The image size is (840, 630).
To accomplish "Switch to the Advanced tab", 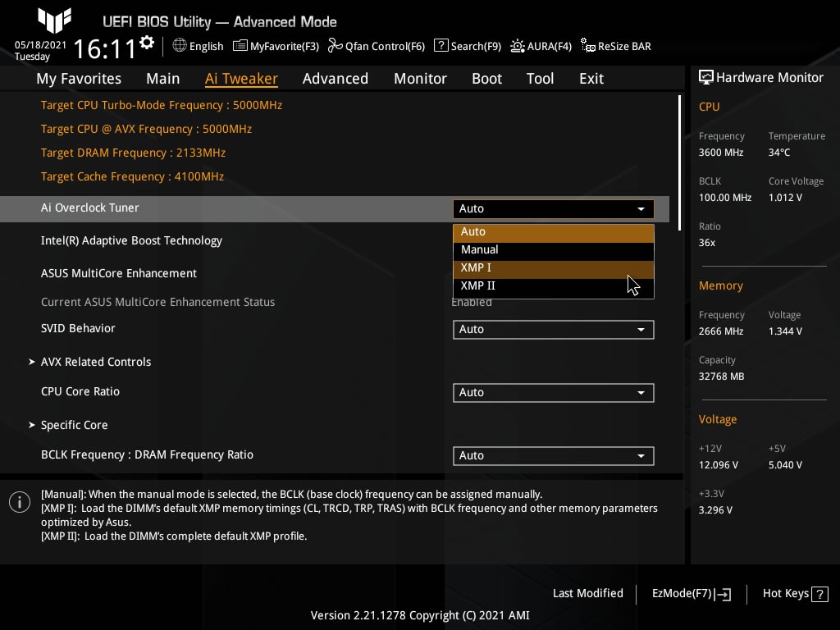I will point(335,79).
